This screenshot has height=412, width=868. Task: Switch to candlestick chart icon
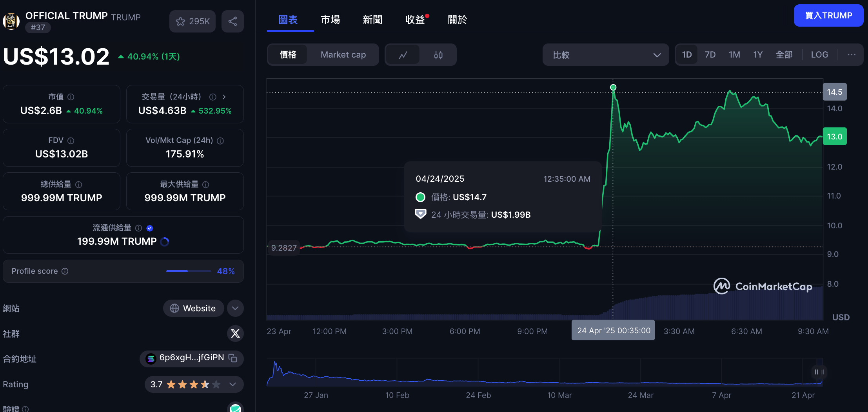438,55
